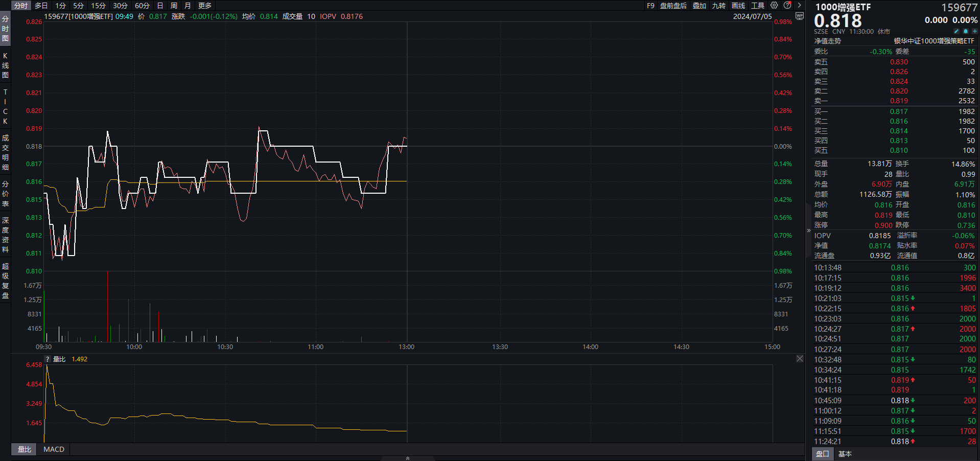Set a price alert with bell icon

tap(966, 31)
